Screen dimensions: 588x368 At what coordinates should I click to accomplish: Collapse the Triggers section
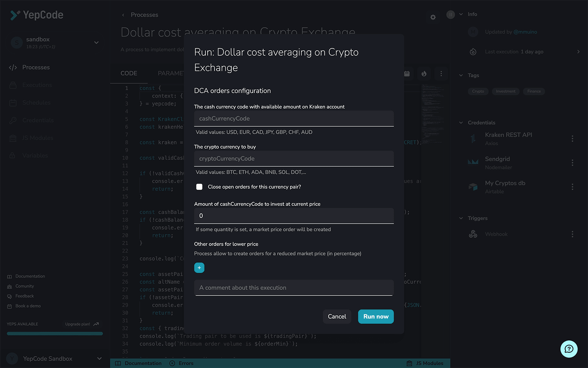point(461,218)
